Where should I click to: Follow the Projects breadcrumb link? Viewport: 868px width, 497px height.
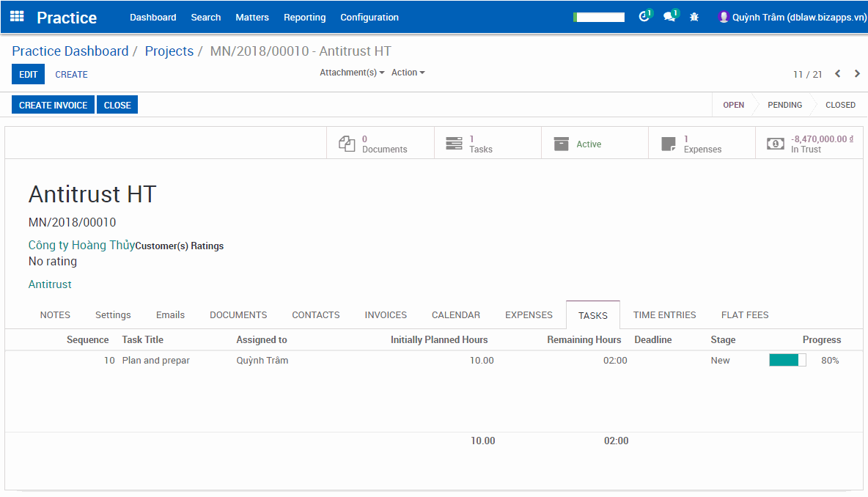pos(169,51)
